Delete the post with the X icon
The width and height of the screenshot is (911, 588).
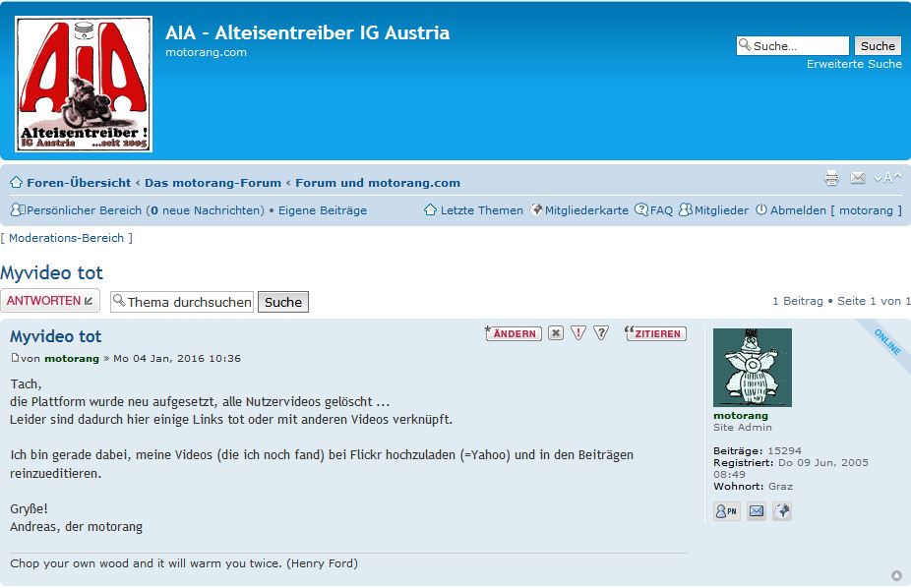pos(556,333)
